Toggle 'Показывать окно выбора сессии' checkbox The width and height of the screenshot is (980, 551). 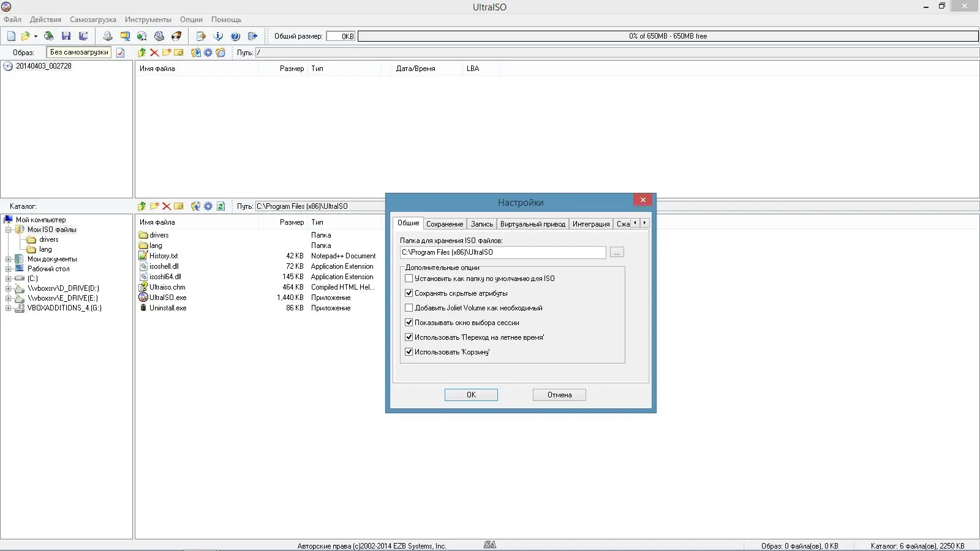409,323
